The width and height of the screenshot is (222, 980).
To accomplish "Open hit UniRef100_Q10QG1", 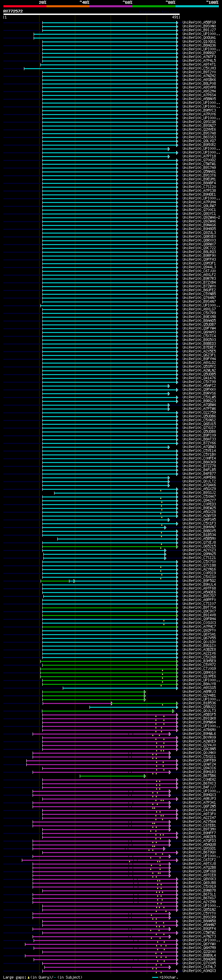I will (199, 41).
